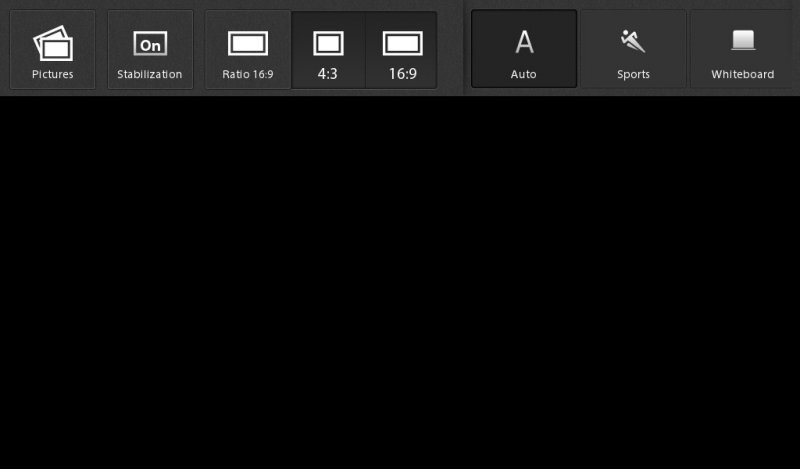Viewport: 800px width, 469px height.
Task: Collapse the Ratio 16:9 options flyout
Action: tap(248, 50)
